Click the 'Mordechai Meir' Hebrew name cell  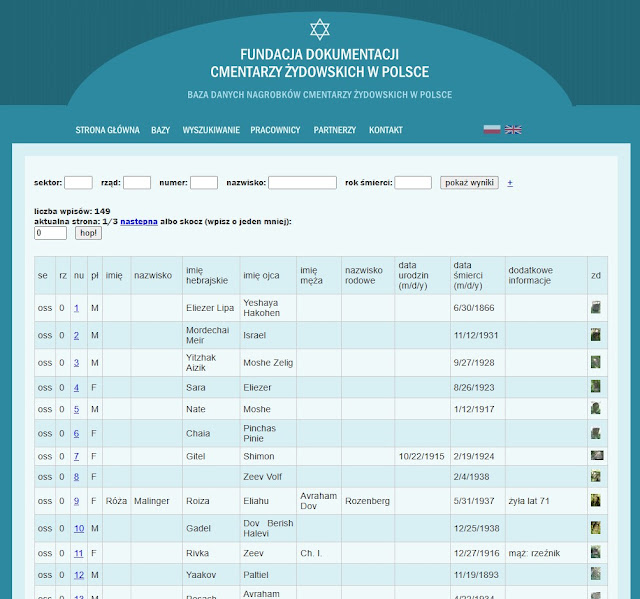tap(211, 335)
